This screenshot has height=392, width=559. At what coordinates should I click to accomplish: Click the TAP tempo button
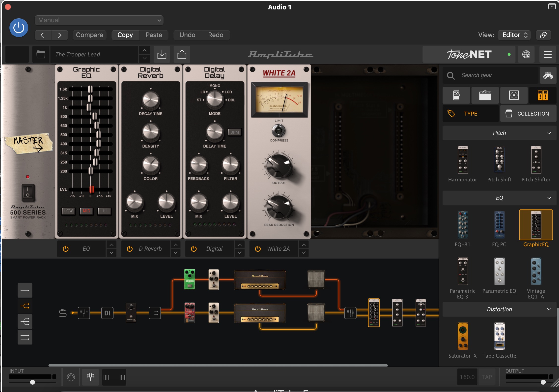click(x=487, y=377)
